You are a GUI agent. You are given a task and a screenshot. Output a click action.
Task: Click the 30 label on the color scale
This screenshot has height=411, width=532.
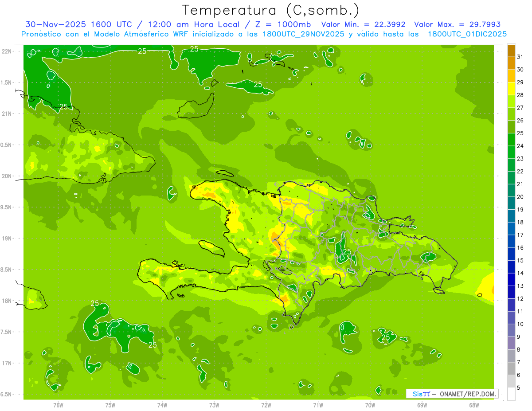coord(520,70)
